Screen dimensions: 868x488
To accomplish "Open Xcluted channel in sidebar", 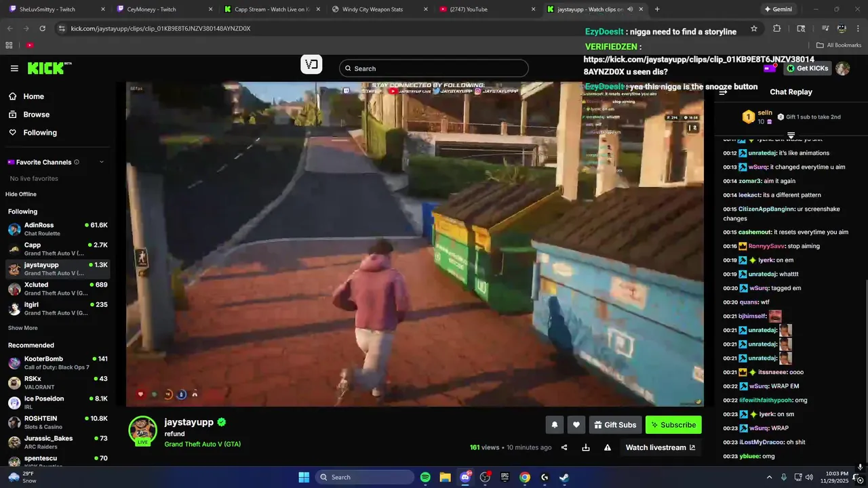I will [x=57, y=289].
